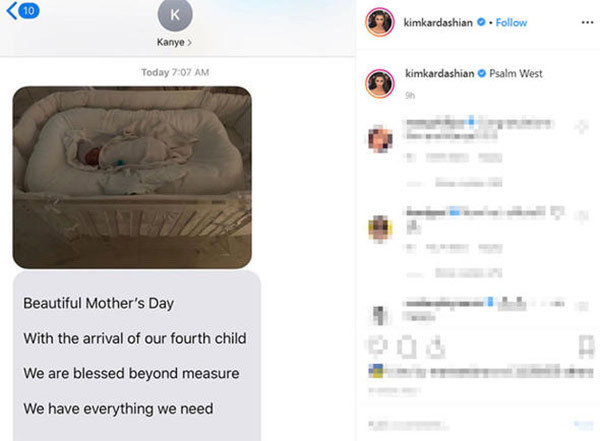
Task: Click kimkardashian username in post header
Action: (438, 23)
